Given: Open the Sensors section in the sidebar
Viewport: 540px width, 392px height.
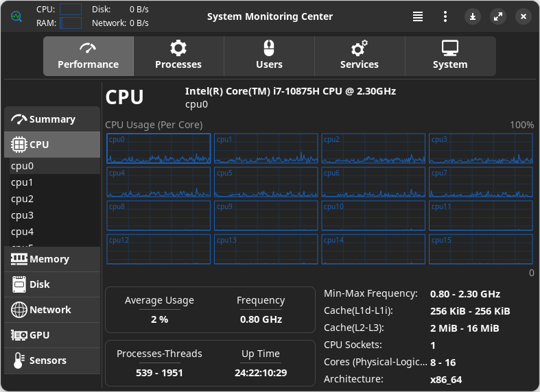Looking at the screenshot, I should click(x=52, y=360).
